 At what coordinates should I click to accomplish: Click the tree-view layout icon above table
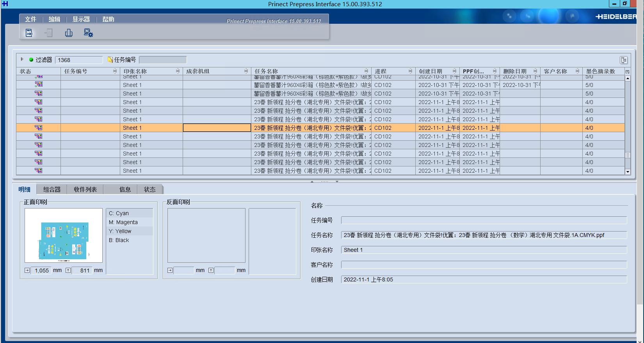tap(624, 60)
